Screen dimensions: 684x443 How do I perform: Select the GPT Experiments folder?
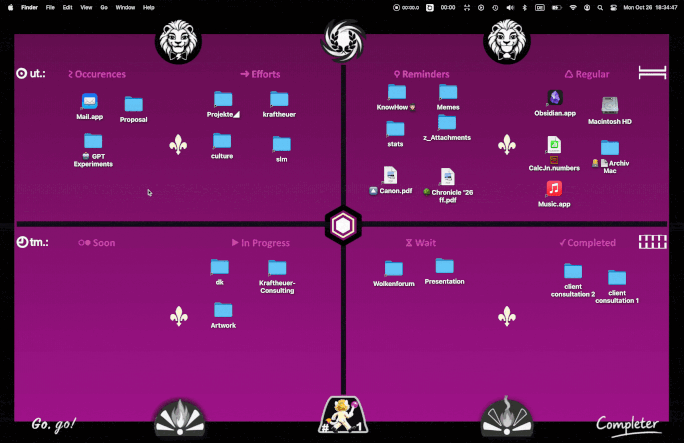pos(93,141)
